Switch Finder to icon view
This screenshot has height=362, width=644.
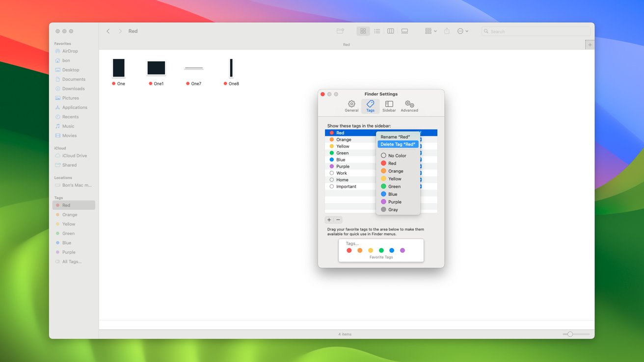tap(363, 31)
